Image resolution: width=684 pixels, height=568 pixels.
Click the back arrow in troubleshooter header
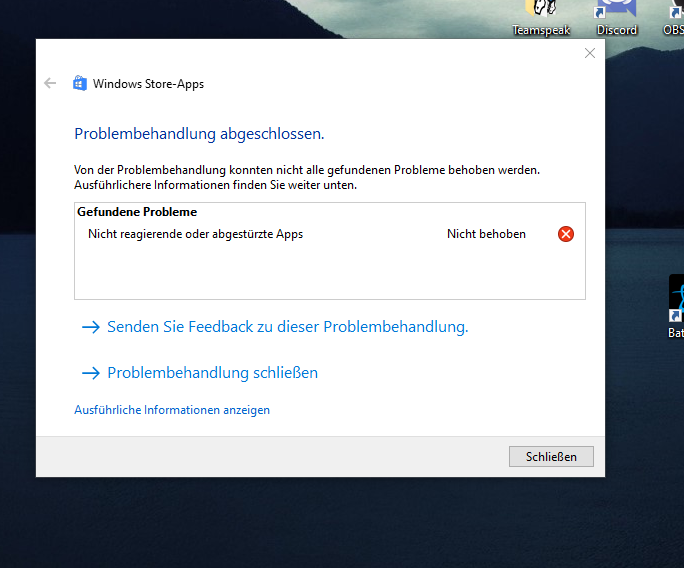point(50,83)
